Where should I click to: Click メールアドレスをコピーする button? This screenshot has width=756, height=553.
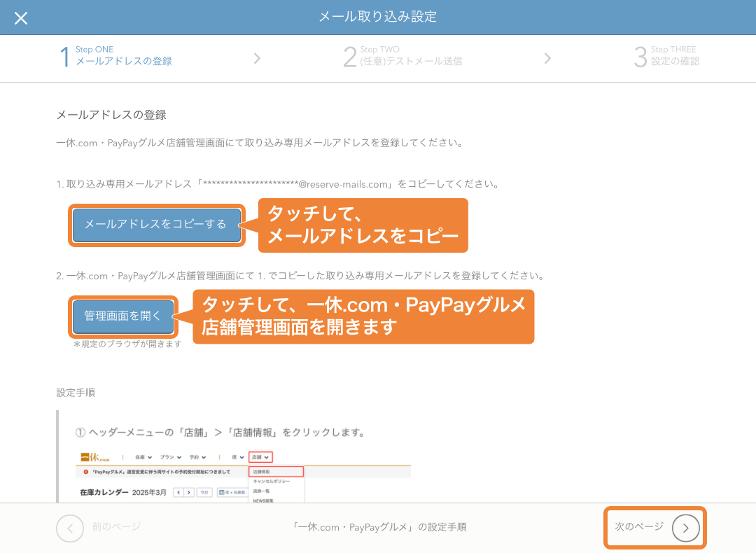tap(156, 225)
